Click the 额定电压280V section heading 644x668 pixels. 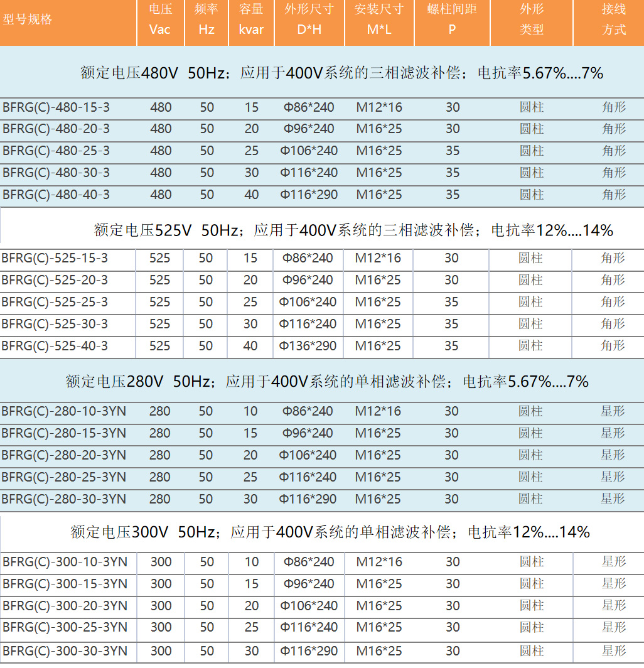click(x=327, y=381)
